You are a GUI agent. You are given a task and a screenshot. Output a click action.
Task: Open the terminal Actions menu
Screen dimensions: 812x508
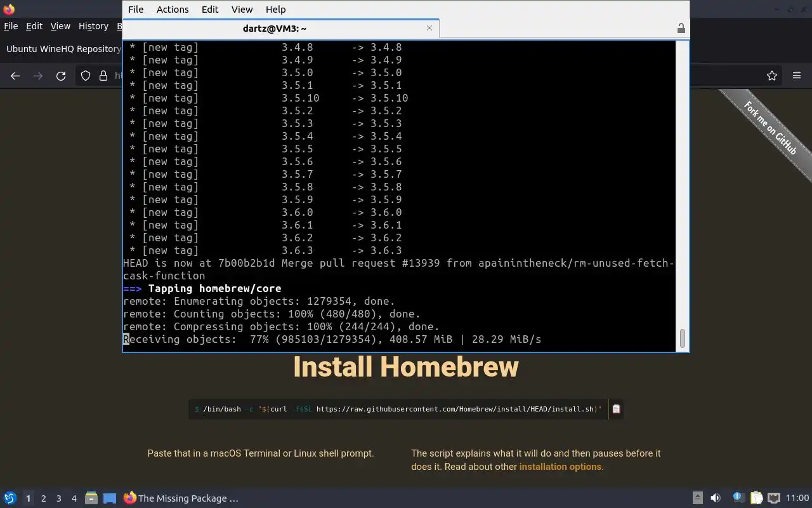point(173,10)
